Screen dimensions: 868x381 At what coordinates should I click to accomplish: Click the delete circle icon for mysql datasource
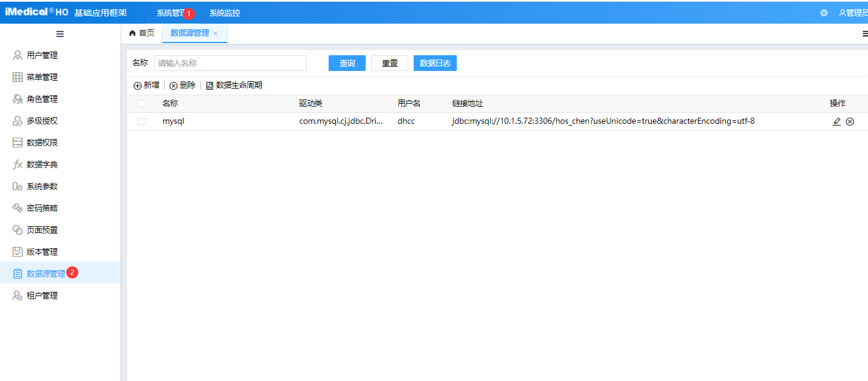(850, 121)
